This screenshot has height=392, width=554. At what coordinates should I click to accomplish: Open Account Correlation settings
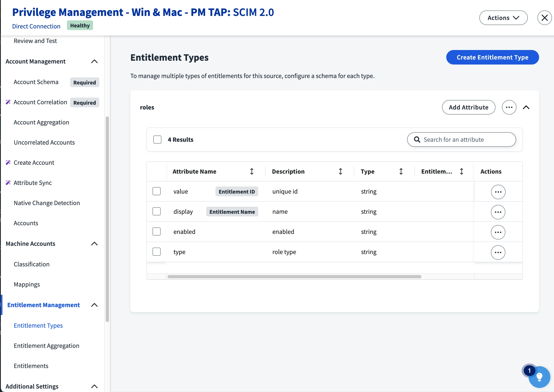(40, 102)
